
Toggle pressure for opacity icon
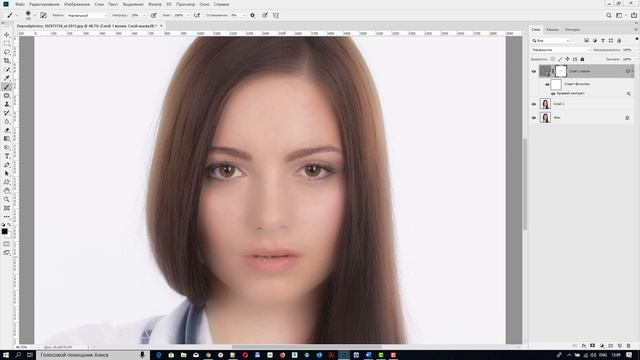coord(153,15)
